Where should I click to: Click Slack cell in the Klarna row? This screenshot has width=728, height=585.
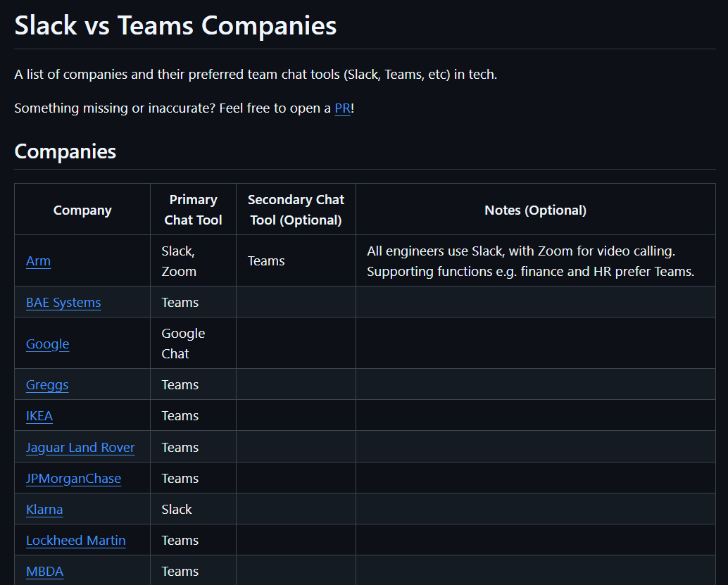177,510
